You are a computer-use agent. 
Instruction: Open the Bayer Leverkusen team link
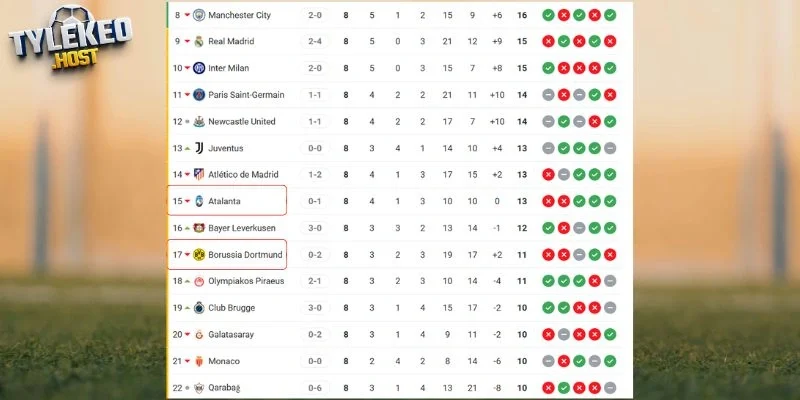(242, 228)
